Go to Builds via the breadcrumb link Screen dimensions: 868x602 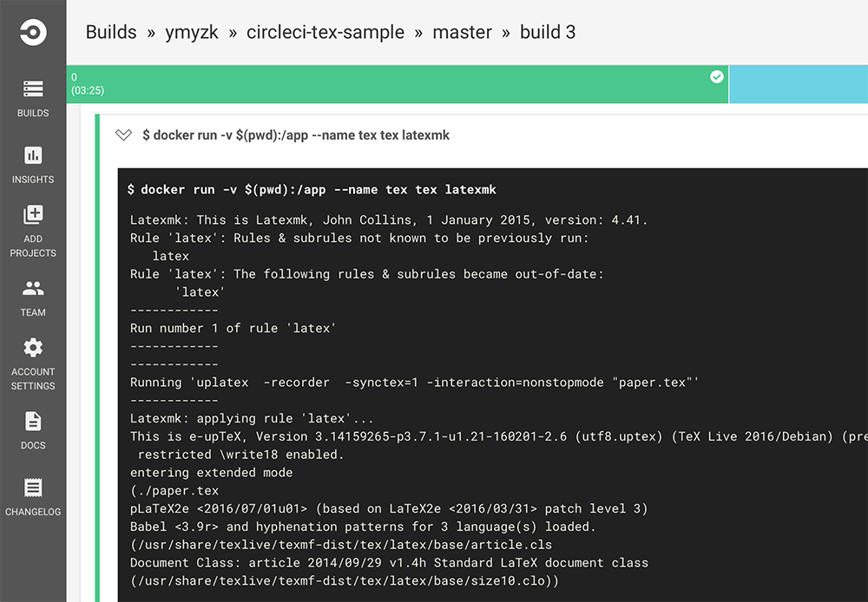[x=110, y=32]
